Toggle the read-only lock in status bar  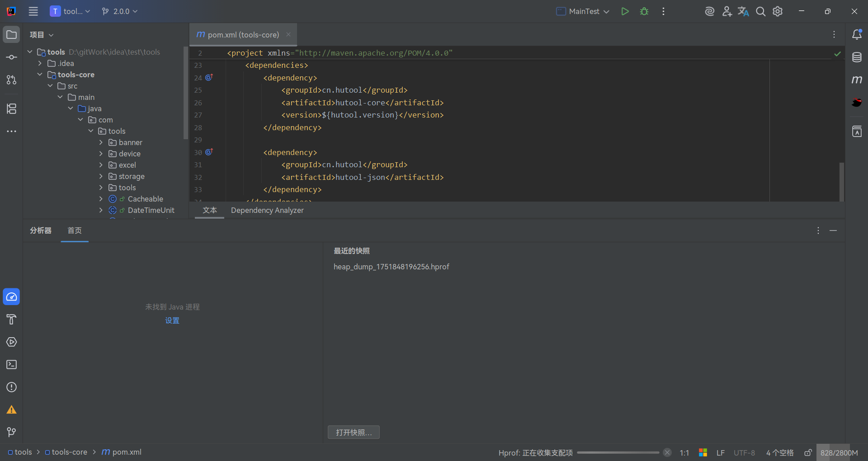808,452
